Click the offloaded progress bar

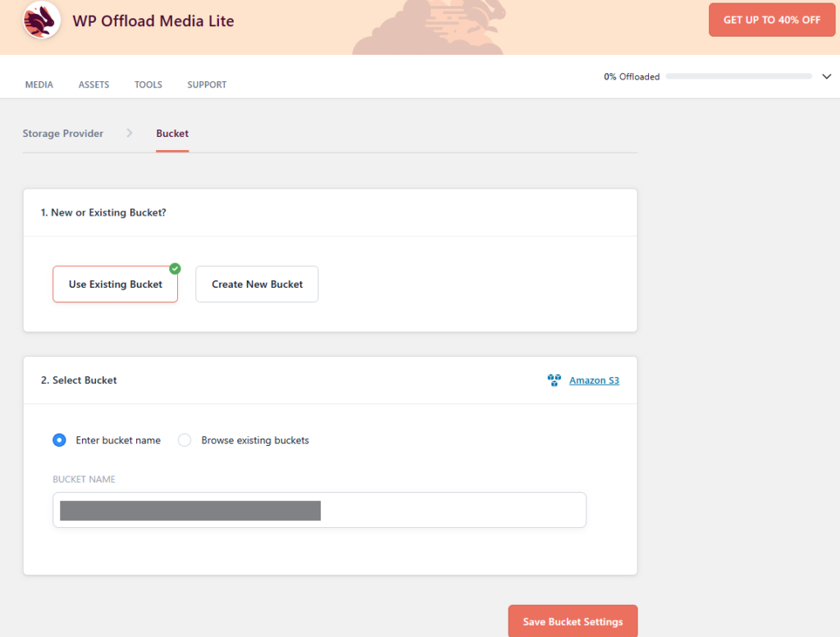pos(739,76)
